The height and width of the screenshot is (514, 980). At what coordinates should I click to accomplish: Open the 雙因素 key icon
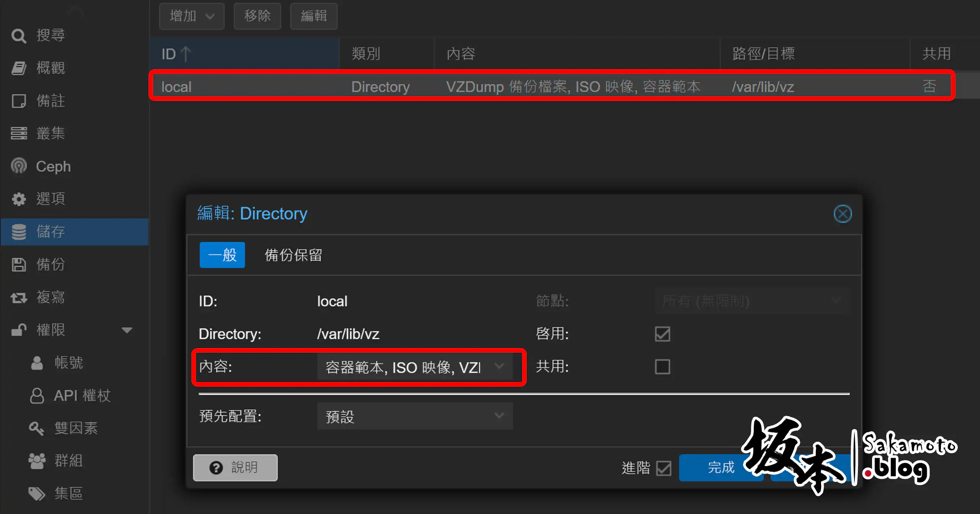(x=37, y=428)
